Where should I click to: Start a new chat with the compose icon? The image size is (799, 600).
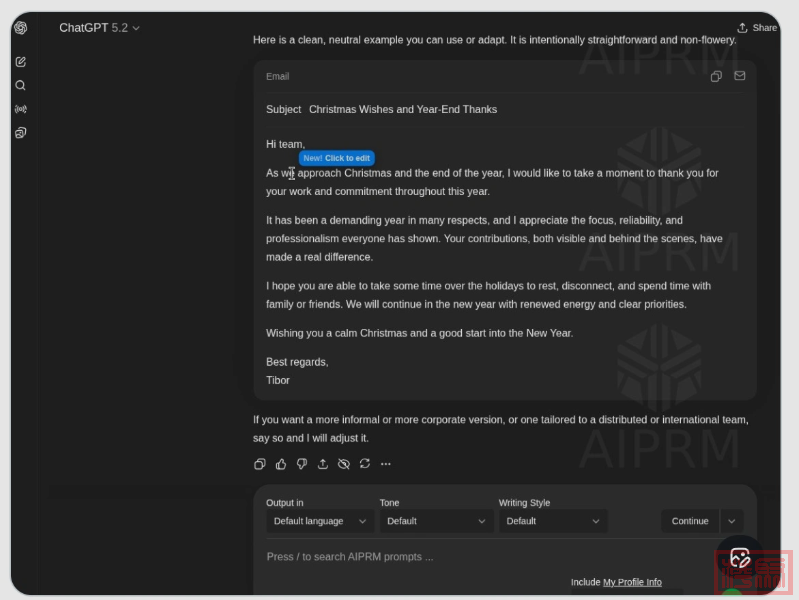[x=20, y=62]
